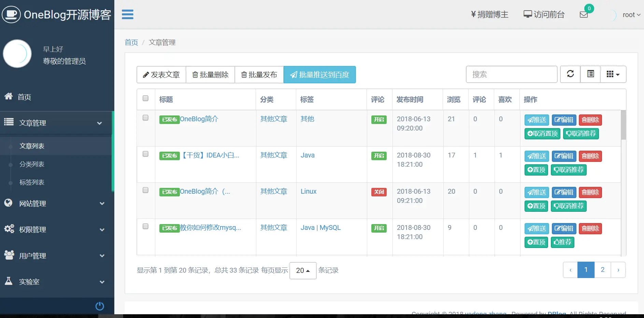This screenshot has width=644, height=318.
Task: Click the 开启 status badge on first article
Action: click(379, 120)
